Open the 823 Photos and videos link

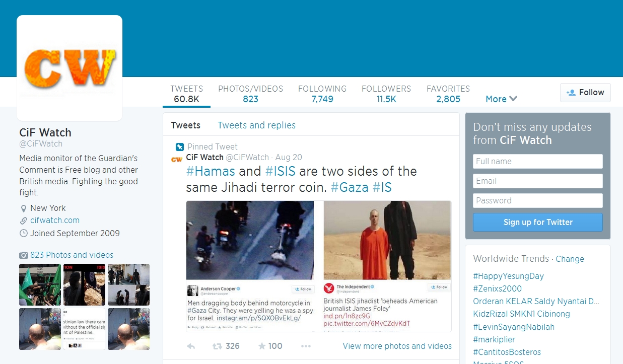[x=72, y=255]
